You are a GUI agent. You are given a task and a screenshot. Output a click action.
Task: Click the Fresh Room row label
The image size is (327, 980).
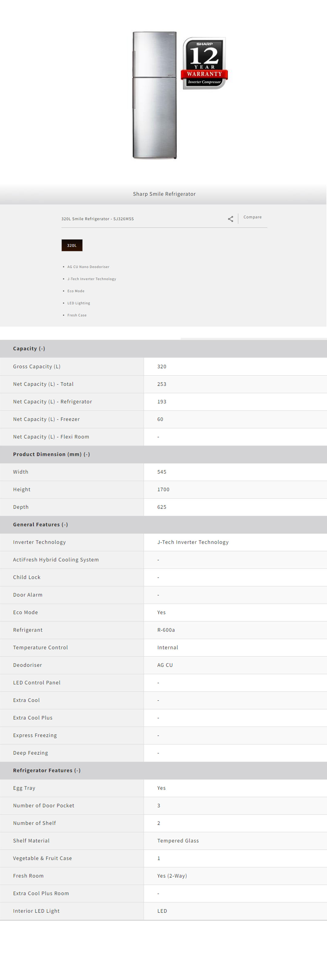(28, 876)
